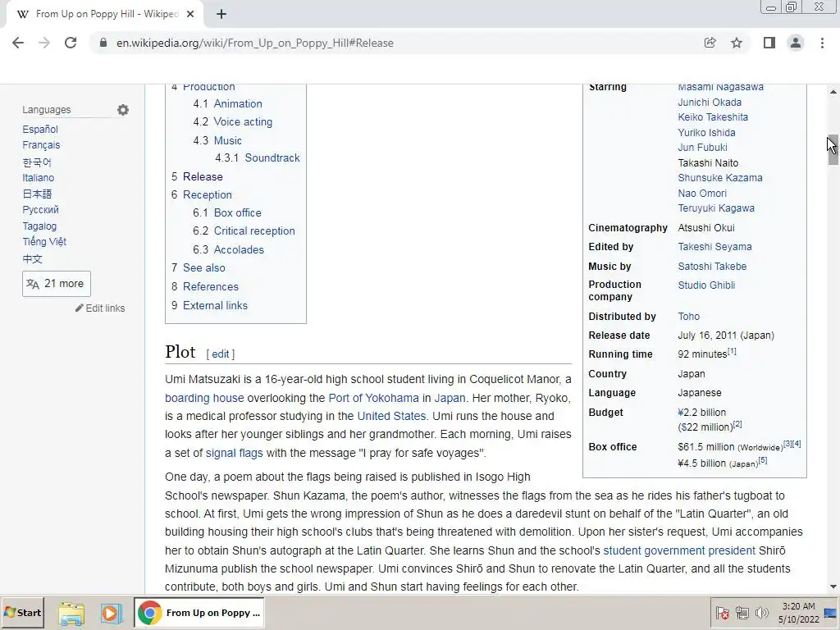840x630 pixels.
Task: Open the student government president link
Action: pos(679,550)
